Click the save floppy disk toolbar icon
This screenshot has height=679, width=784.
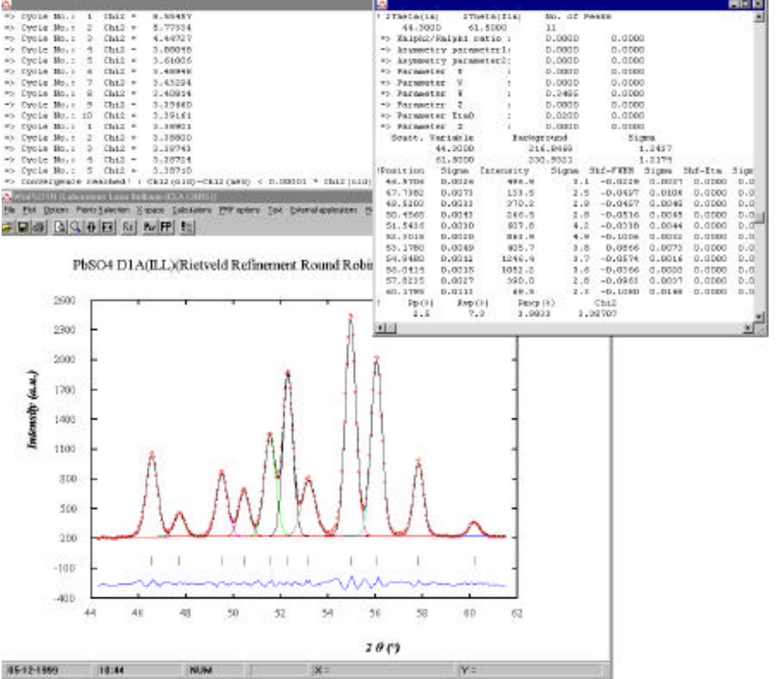coord(23,227)
